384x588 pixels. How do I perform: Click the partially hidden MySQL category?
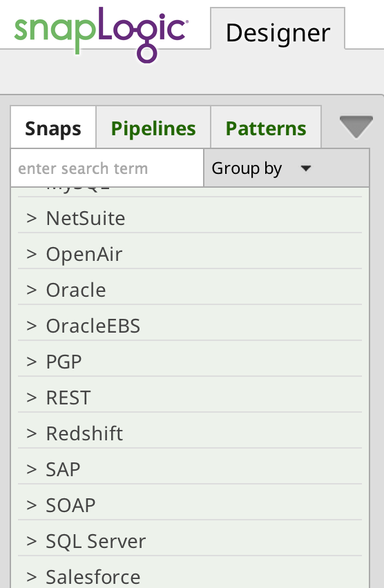coord(190,192)
